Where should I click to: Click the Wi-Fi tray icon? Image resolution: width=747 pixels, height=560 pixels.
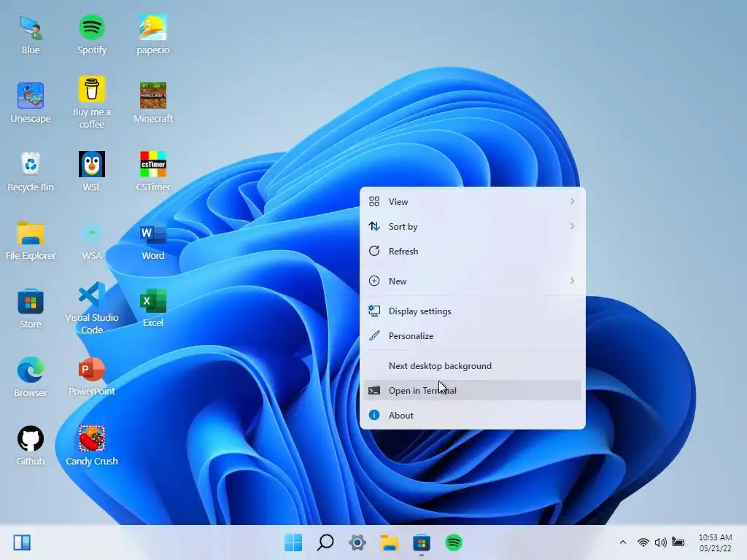[x=643, y=542]
